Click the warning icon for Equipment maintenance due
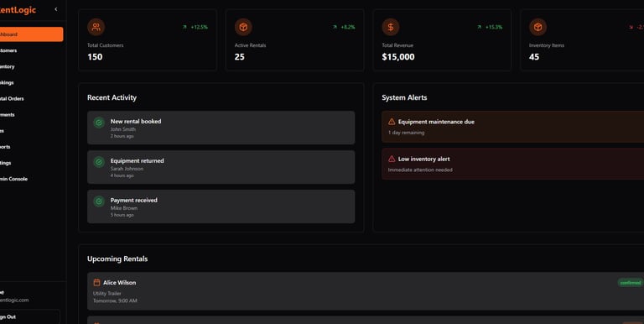This screenshot has height=324, width=644. click(392, 122)
